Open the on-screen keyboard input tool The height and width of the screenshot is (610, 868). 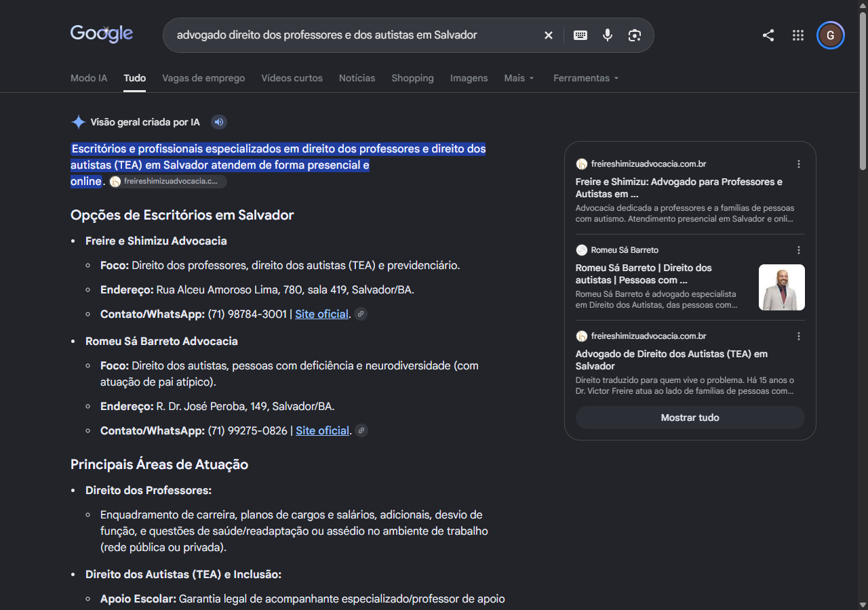pos(580,35)
